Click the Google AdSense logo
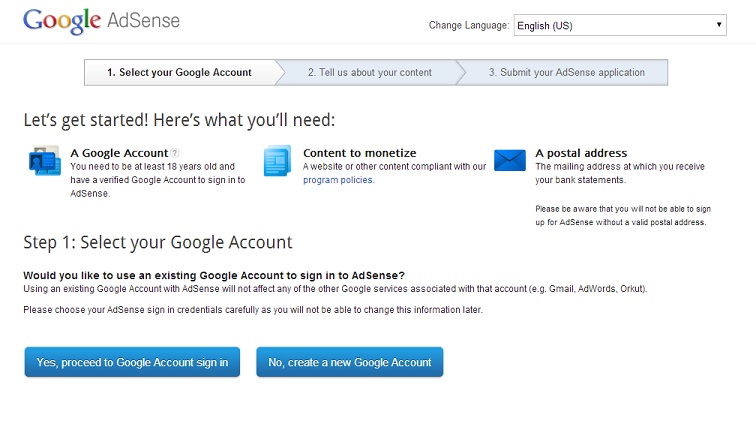Image resolution: width=756 pixels, height=424 pixels. coord(101,21)
